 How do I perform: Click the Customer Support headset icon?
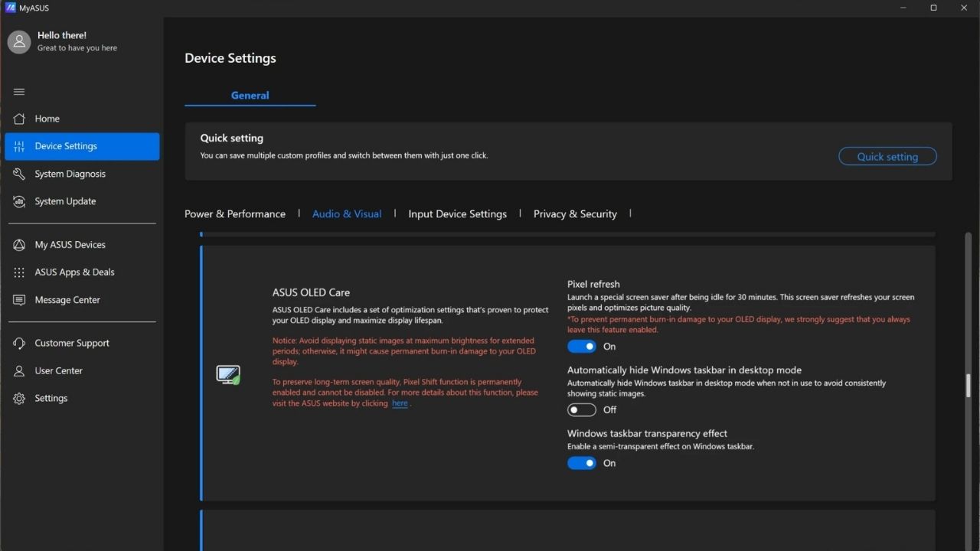coord(19,343)
